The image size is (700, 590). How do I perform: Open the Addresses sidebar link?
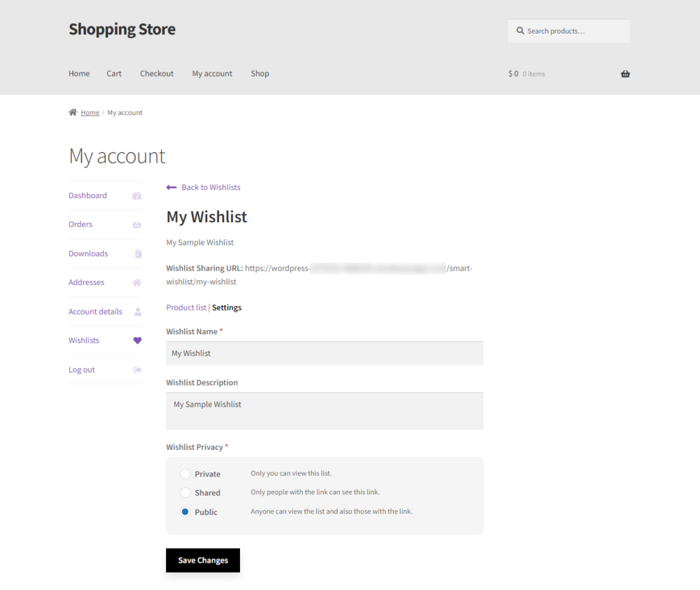[86, 282]
